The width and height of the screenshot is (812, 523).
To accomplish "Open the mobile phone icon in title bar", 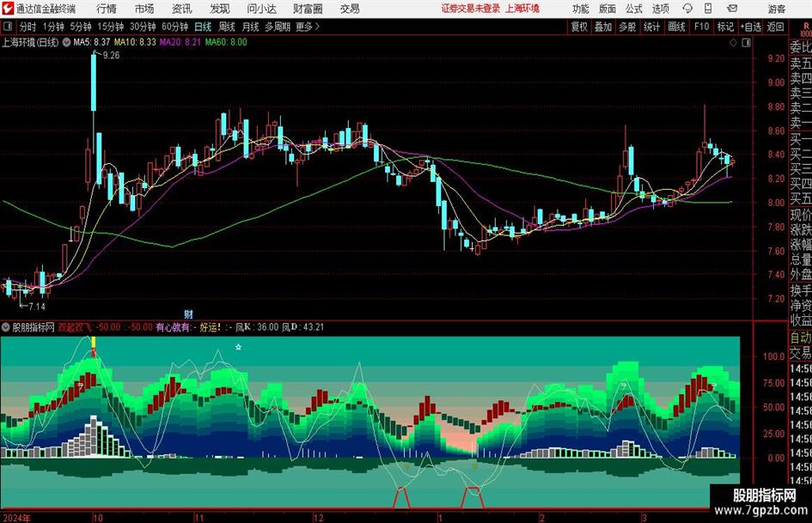I will point(708,9).
